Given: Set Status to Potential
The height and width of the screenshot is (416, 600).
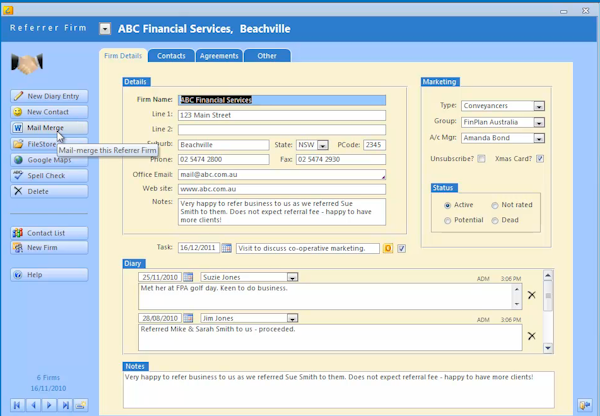Looking at the screenshot, I should pyautogui.click(x=447, y=222).
